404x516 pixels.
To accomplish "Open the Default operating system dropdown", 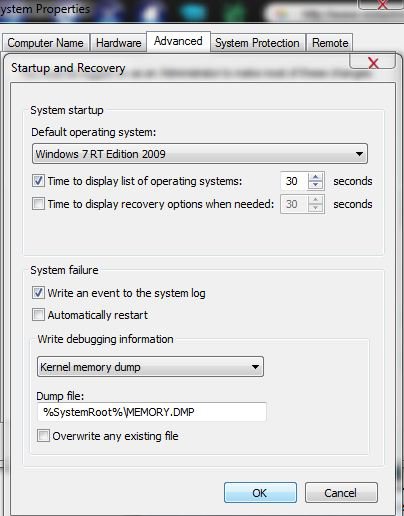I will pos(200,154).
